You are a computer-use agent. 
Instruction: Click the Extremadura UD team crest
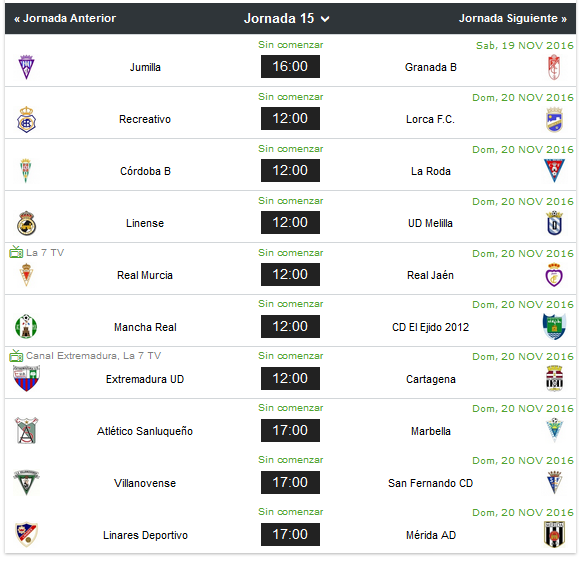pyautogui.click(x=26, y=378)
